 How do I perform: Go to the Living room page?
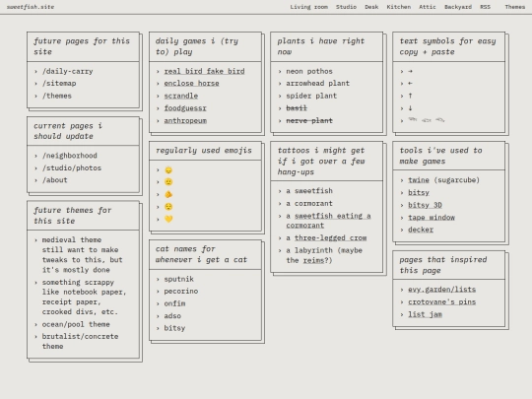pos(308,7)
